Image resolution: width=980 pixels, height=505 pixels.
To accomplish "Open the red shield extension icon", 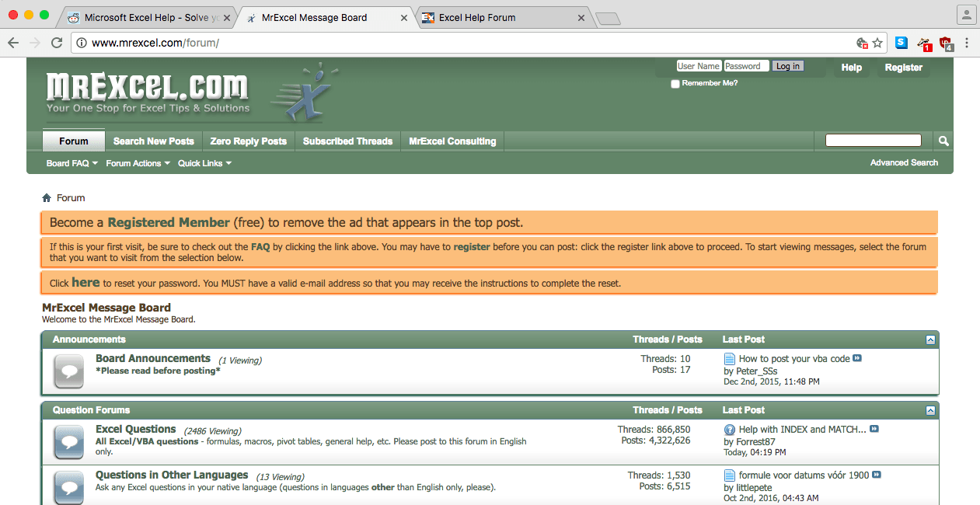I will (x=945, y=44).
